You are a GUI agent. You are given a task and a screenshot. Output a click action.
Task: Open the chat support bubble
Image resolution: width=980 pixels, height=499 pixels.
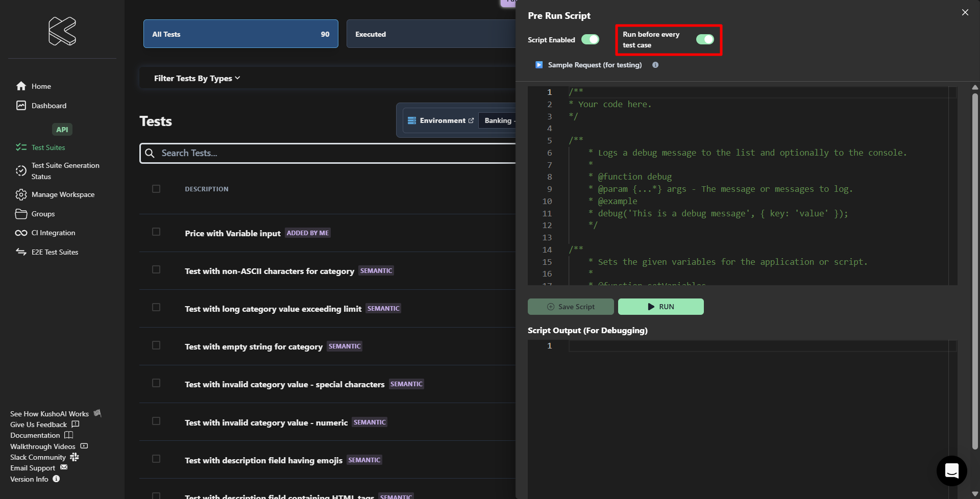point(951,470)
